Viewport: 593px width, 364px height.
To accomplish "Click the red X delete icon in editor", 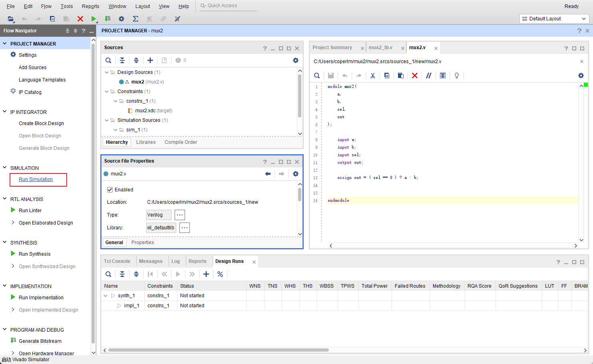I will [415, 76].
